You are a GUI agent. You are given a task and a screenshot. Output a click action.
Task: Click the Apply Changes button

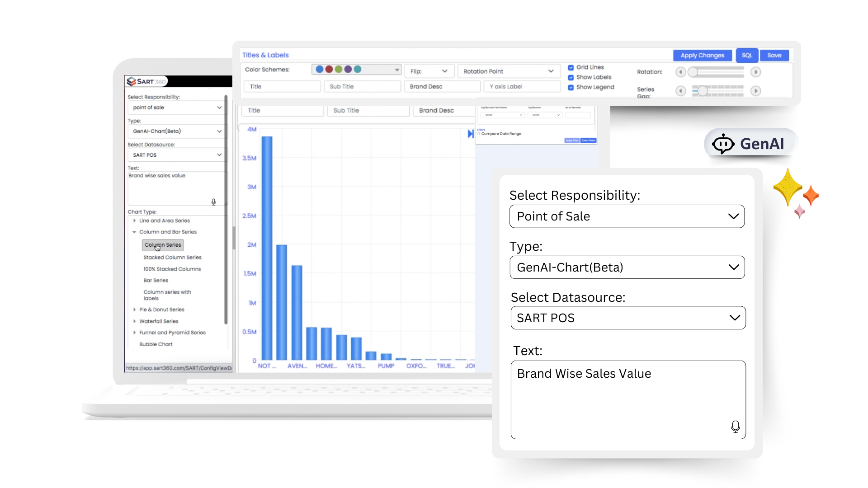702,55
